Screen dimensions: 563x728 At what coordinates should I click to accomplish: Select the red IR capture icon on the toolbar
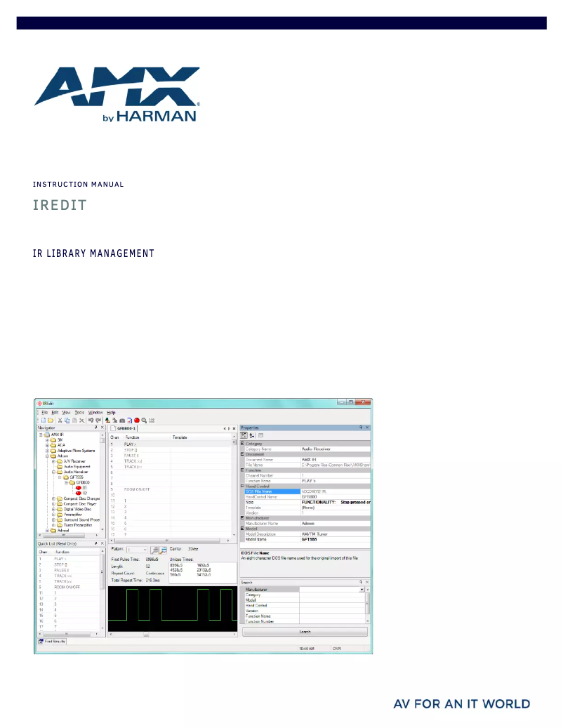(x=137, y=418)
